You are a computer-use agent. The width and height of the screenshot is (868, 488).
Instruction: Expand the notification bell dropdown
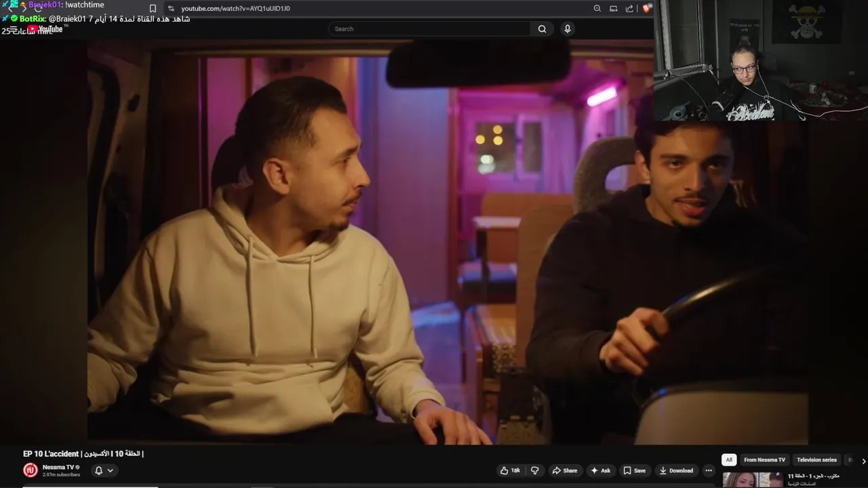point(104,470)
